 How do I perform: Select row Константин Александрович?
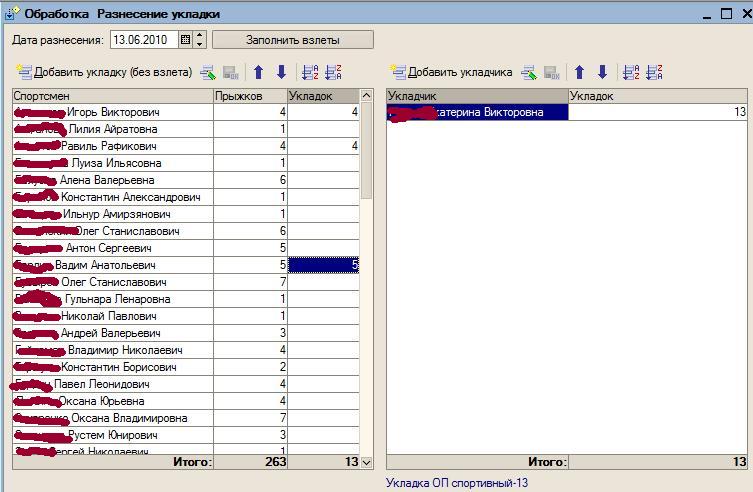point(186,197)
